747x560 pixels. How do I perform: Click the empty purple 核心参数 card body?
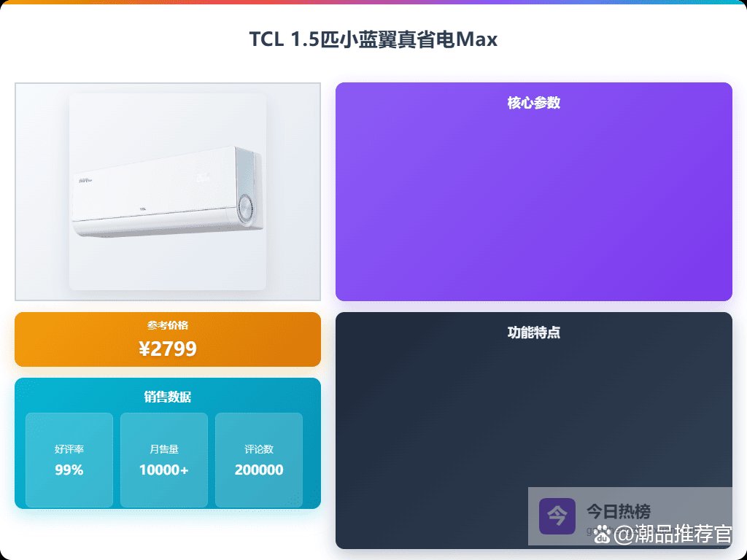[533, 205]
